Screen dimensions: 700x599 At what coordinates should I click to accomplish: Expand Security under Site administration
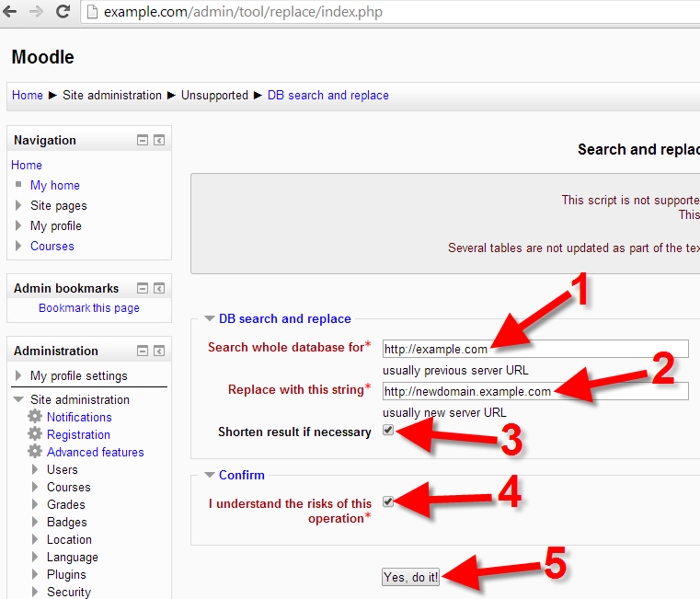35,592
